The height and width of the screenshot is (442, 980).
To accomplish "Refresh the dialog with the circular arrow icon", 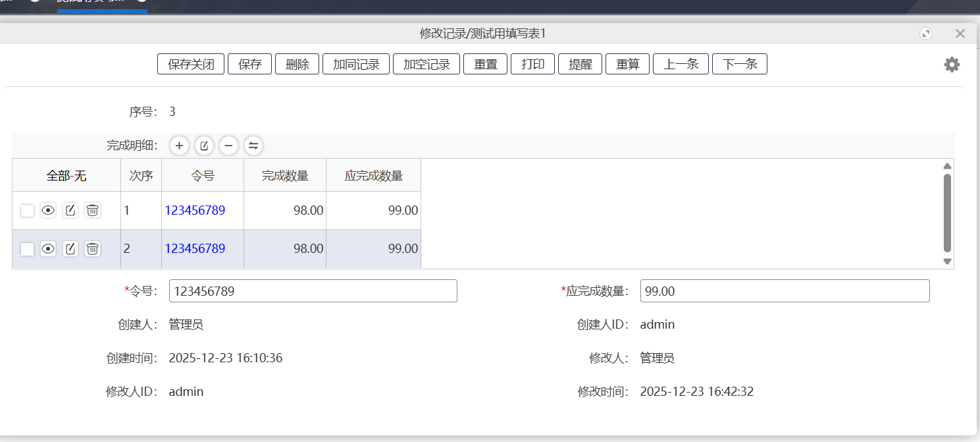I will (x=927, y=33).
